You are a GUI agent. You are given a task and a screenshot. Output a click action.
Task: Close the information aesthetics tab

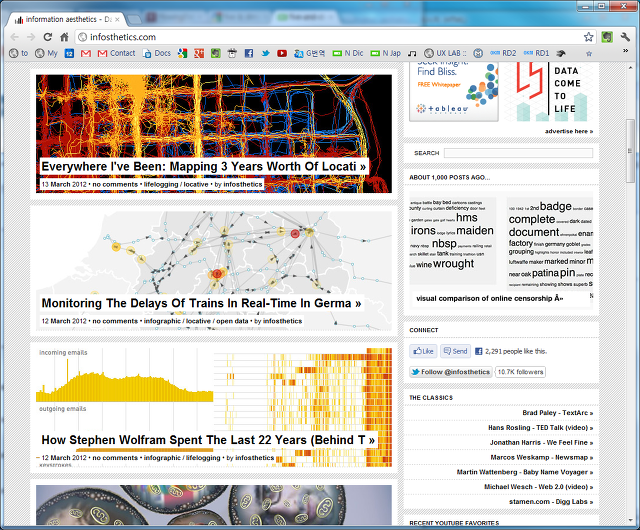[117, 19]
